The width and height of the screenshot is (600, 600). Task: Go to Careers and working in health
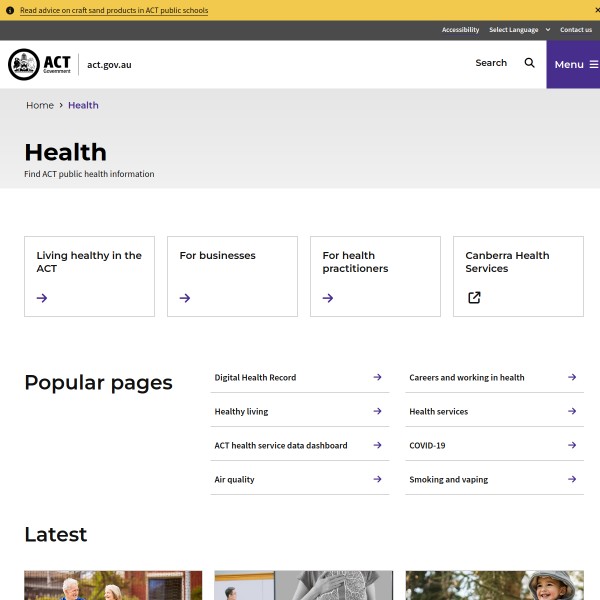[466, 377]
